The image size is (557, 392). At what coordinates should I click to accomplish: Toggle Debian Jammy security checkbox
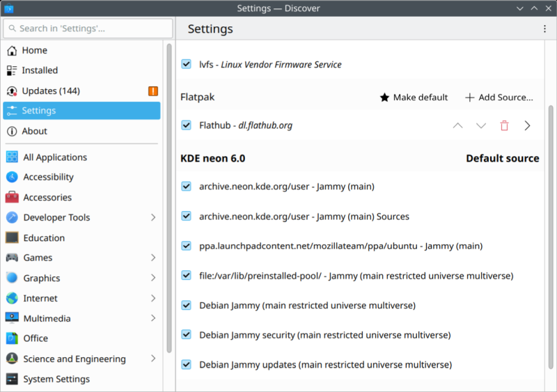coord(186,335)
